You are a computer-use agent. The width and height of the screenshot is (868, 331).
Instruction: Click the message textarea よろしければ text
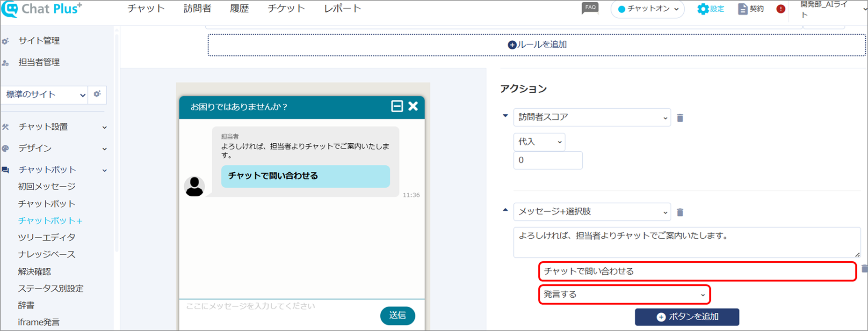[x=687, y=243]
